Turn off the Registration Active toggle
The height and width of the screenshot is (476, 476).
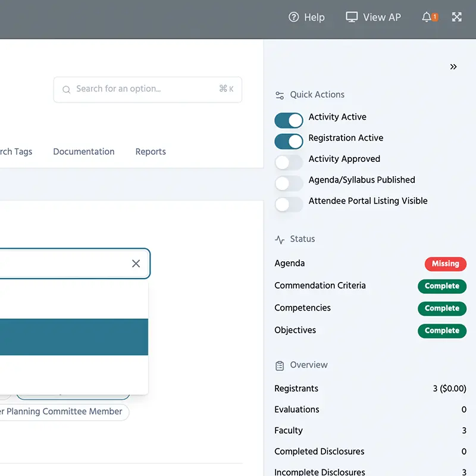(289, 141)
